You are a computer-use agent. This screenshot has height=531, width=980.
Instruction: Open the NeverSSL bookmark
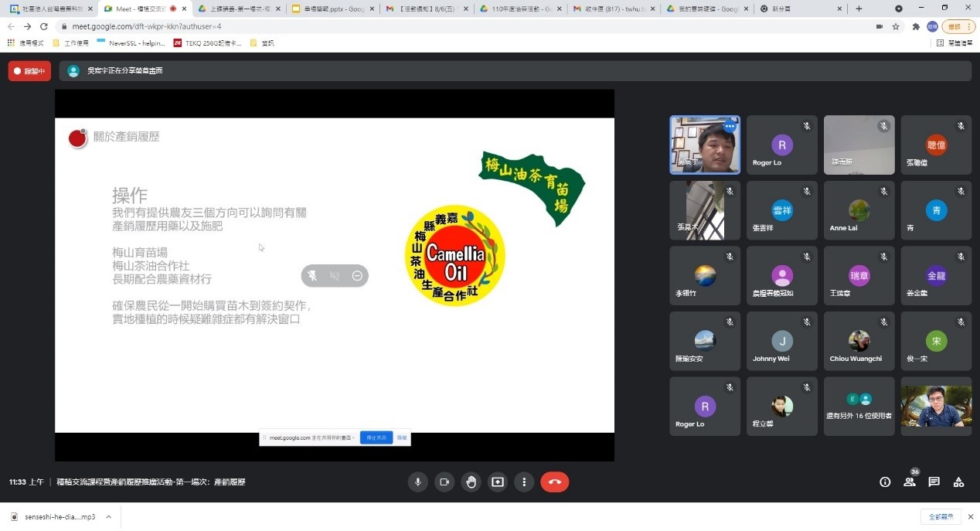tap(131, 43)
